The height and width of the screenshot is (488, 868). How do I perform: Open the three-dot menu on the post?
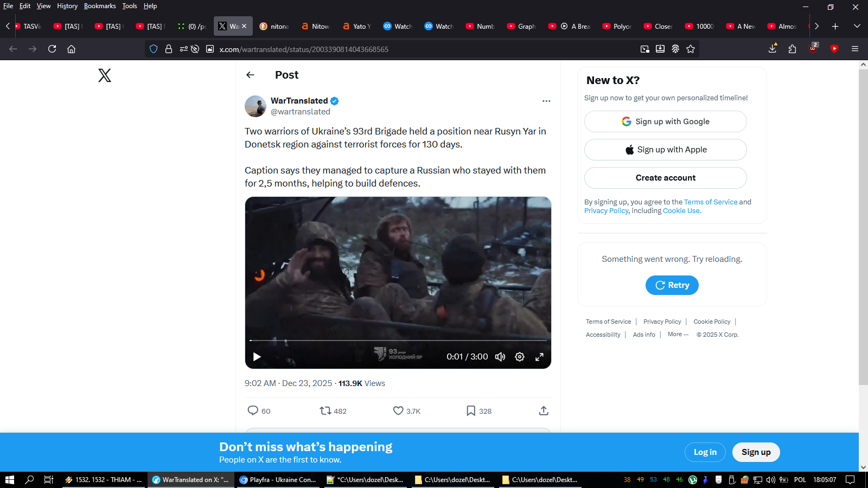546,101
